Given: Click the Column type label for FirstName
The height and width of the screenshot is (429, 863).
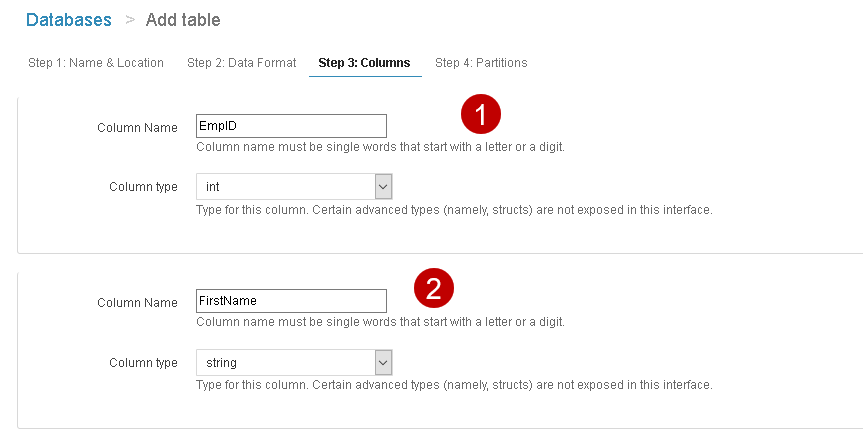Looking at the screenshot, I should (x=143, y=362).
